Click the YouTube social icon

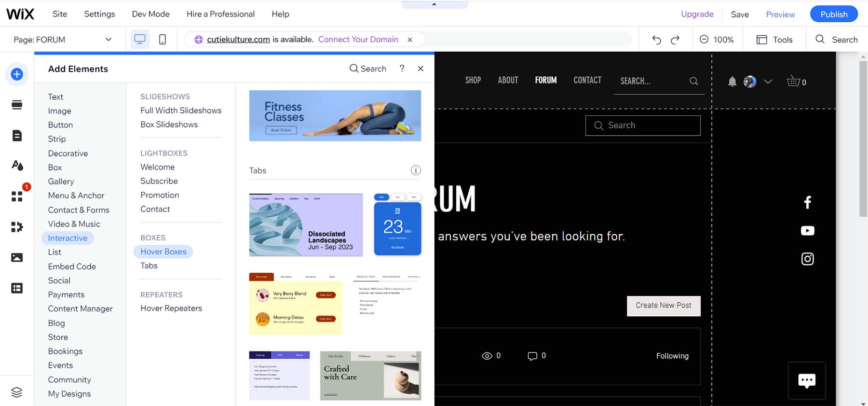pos(808,231)
